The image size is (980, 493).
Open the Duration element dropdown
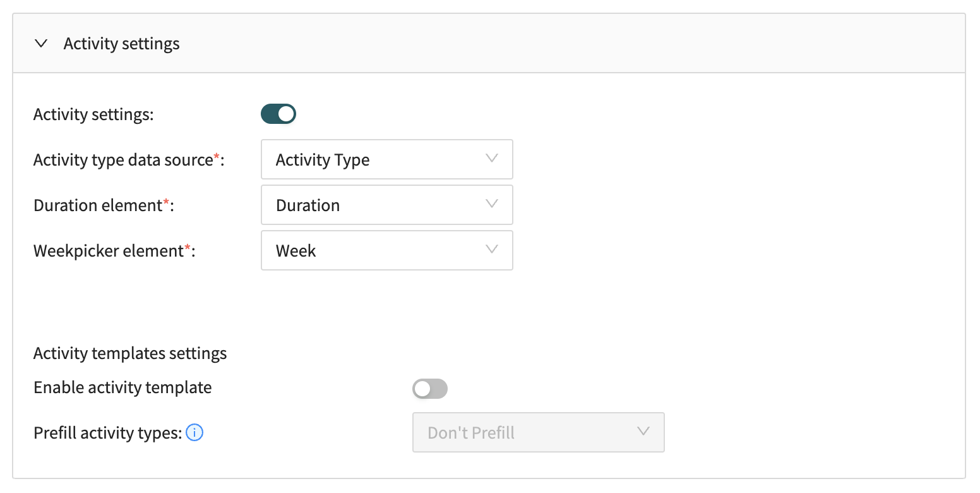pos(386,205)
